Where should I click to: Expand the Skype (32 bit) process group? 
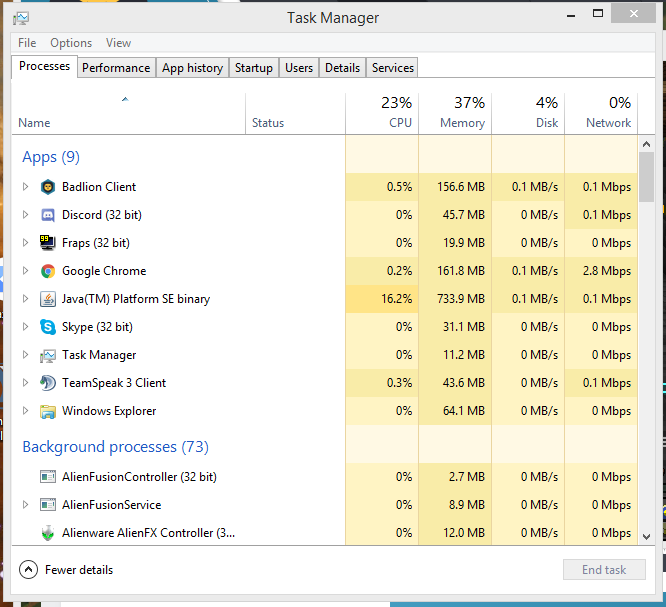pos(25,327)
